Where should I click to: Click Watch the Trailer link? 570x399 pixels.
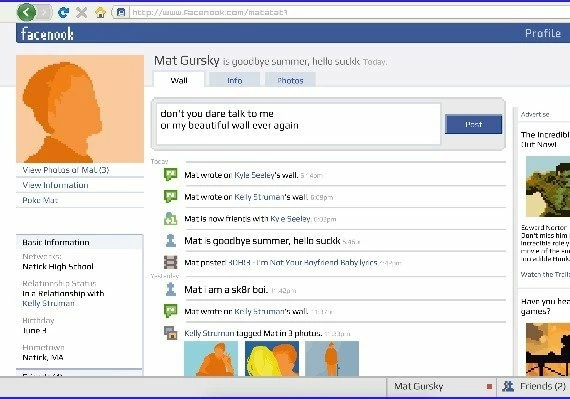coord(545,274)
